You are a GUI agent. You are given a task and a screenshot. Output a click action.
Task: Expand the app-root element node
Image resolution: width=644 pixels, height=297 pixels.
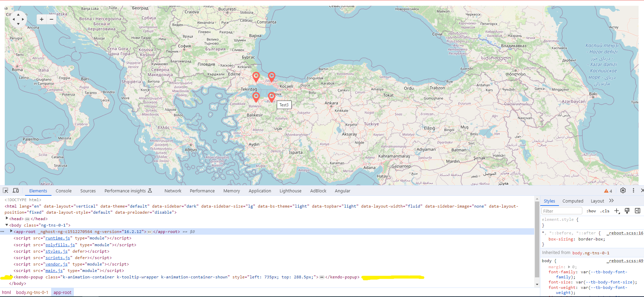(11, 231)
